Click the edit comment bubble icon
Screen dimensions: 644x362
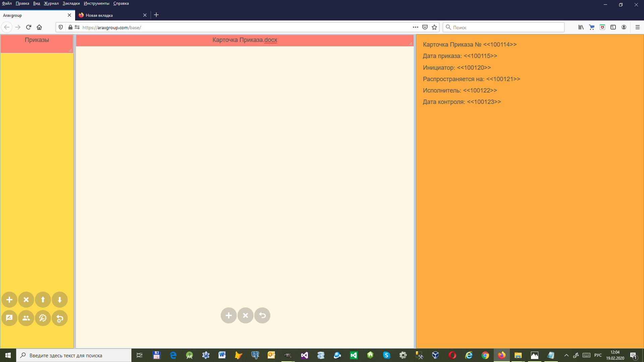[x=9, y=318]
